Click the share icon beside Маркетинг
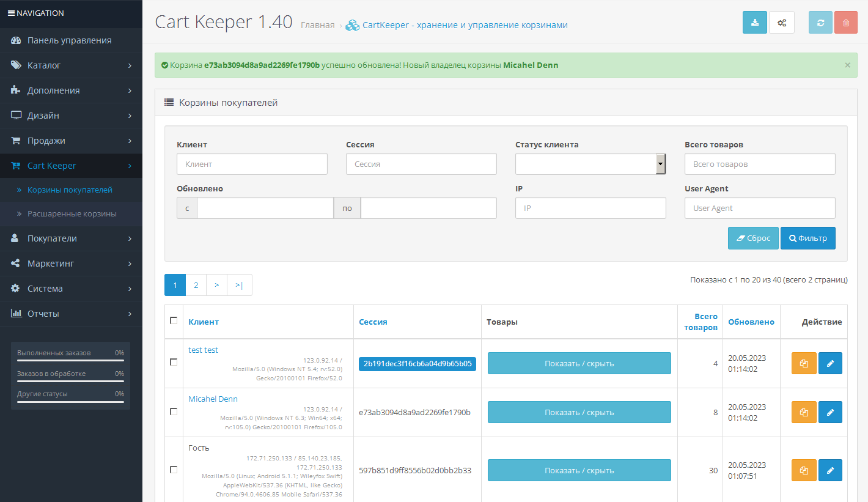The height and width of the screenshot is (502, 868). 15,264
